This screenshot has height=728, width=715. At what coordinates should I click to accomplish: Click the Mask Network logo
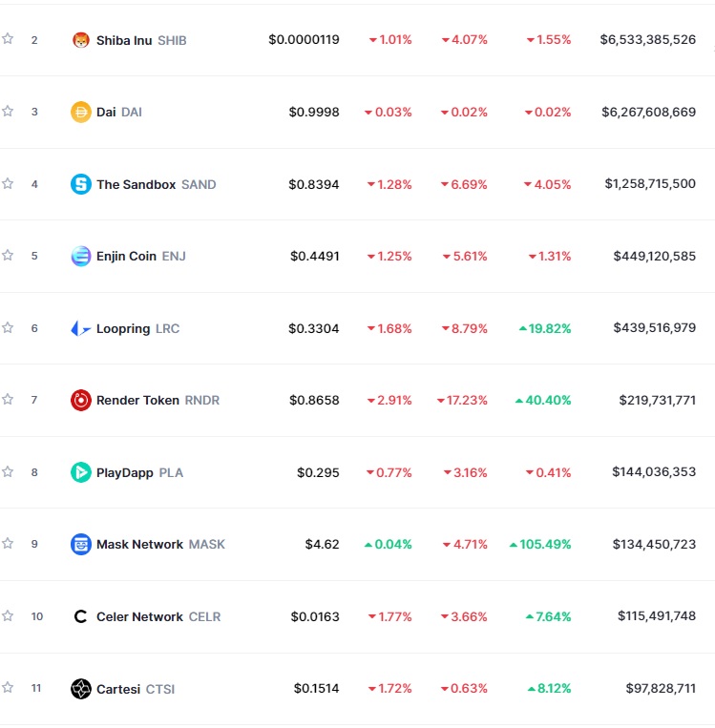(81, 544)
